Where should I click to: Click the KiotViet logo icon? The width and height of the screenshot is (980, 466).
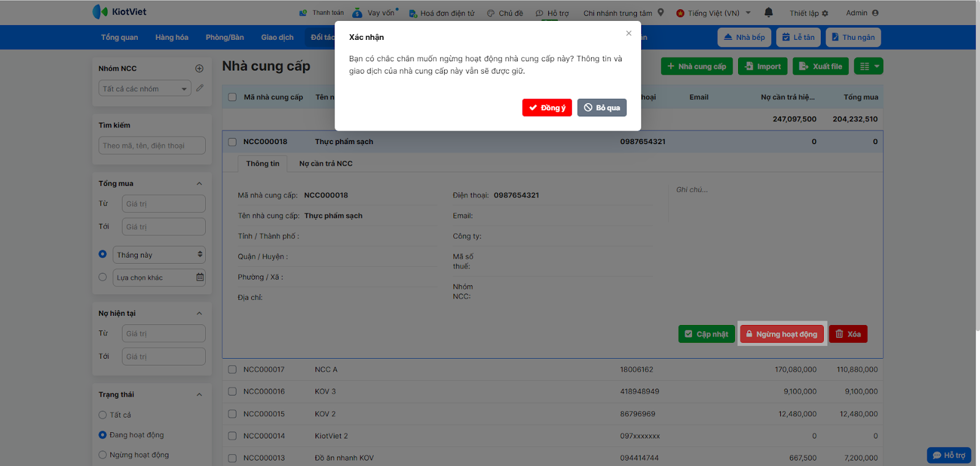[100, 12]
